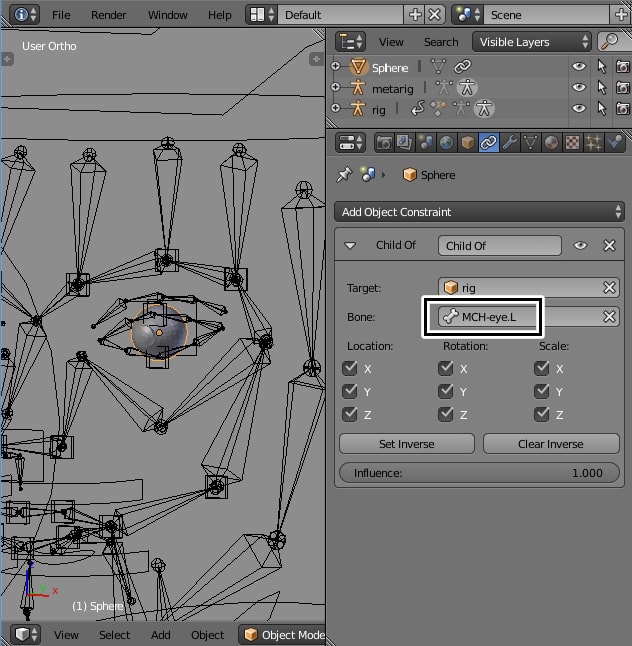Toggle metarig viewport visibility eye

(579, 87)
